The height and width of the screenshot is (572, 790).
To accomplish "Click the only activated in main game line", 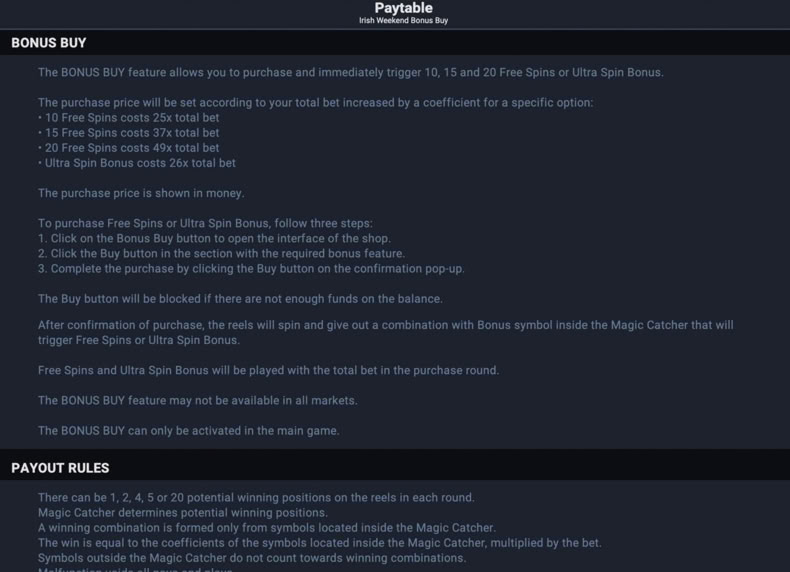I will (x=188, y=431).
